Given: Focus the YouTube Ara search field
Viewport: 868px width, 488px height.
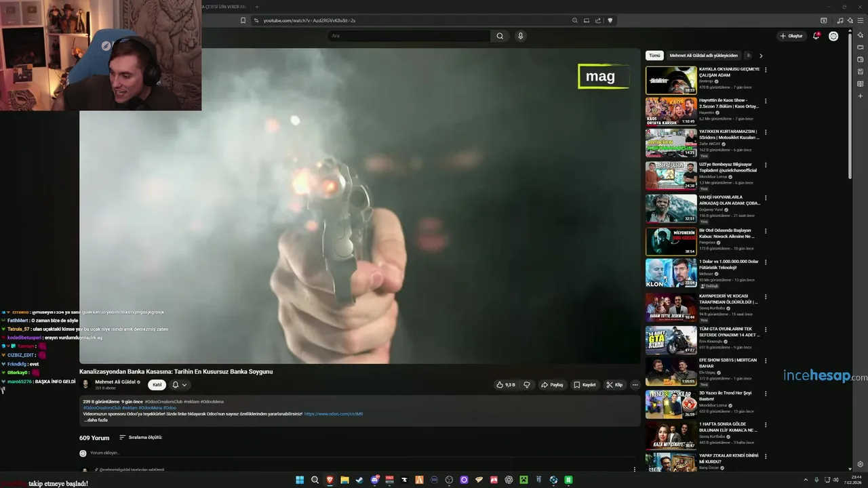Looking at the screenshot, I should pos(409,36).
